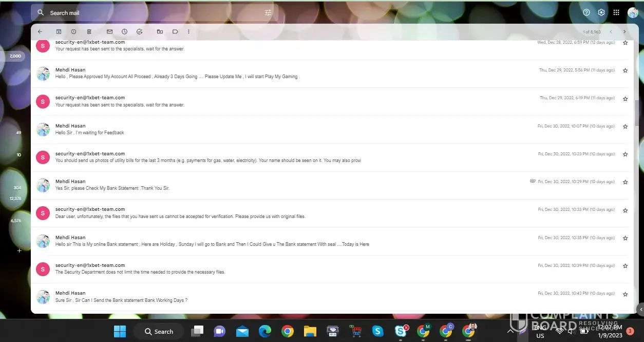The width and height of the screenshot is (644, 342).
Task: Report this conversation as spam
Action: coord(73,32)
